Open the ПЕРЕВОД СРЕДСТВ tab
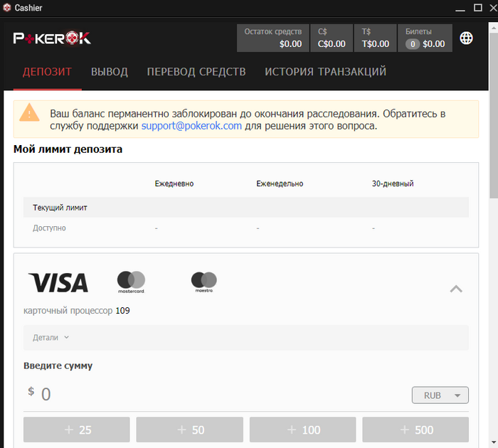Screen dimensions: 498x448 [196, 72]
